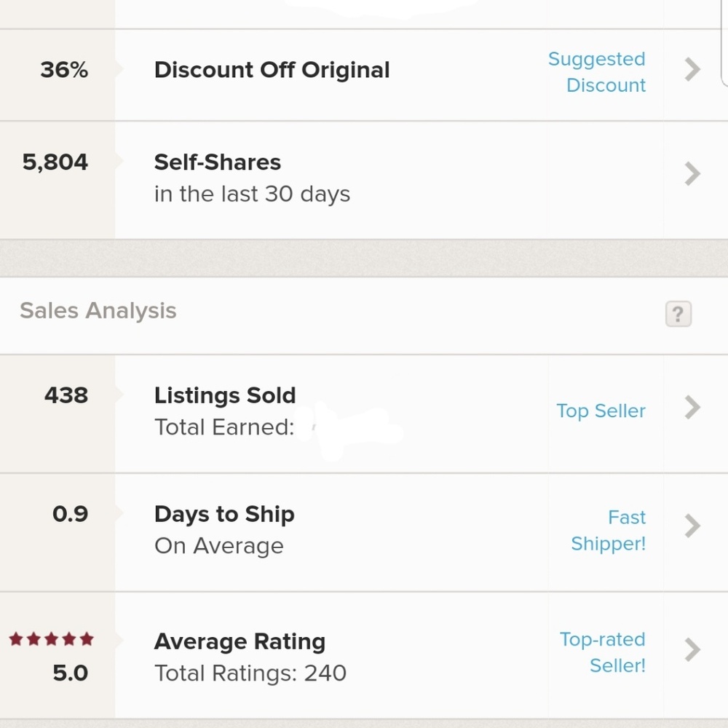Open details for Self-Shares
This screenshot has width=728, height=728.
tap(690, 173)
